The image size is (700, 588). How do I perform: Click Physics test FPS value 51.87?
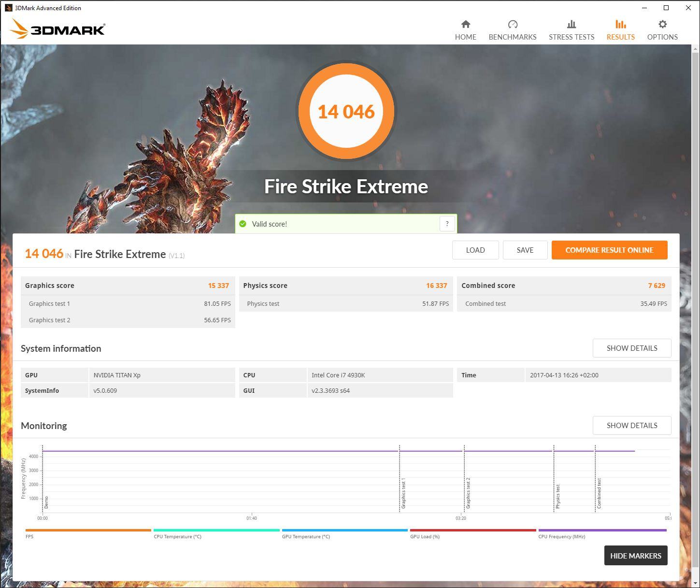(x=435, y=303)
